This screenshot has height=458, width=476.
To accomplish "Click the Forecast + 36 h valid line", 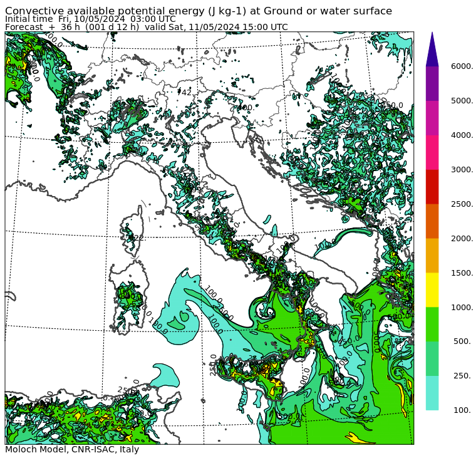I will [x=147, y=27].
